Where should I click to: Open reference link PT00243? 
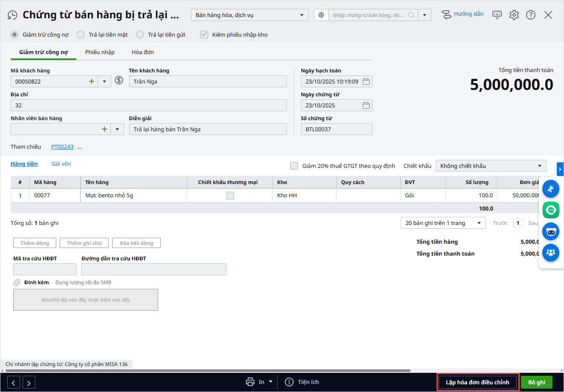pyautogui.click(x=62, y=147)
